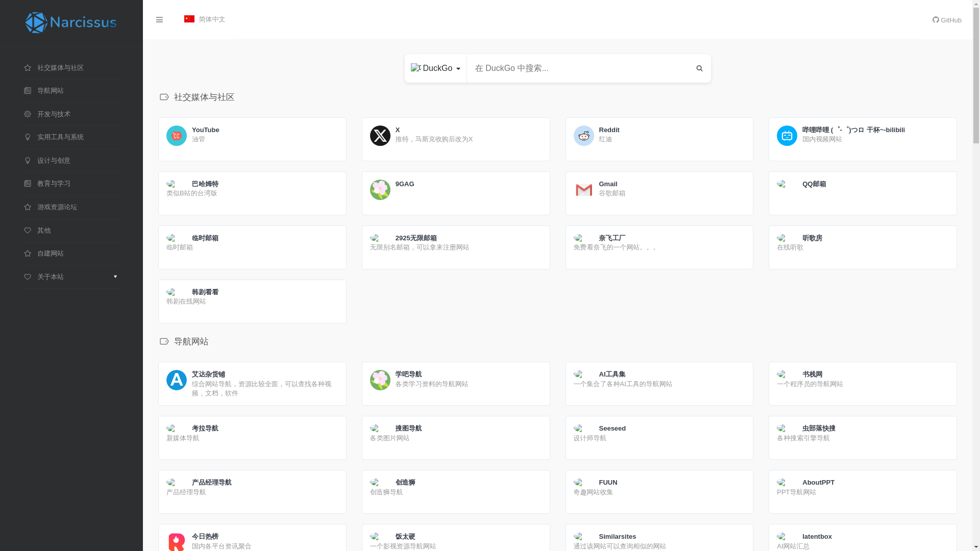
Task: Click the Gmail envelope icon
Action: (x=584, y=190)
